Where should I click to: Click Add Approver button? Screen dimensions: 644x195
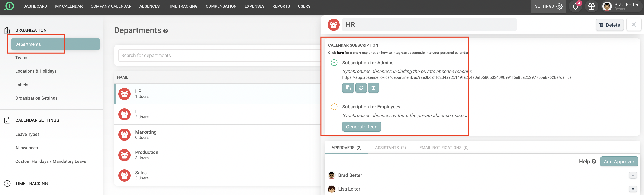point(619,162)
